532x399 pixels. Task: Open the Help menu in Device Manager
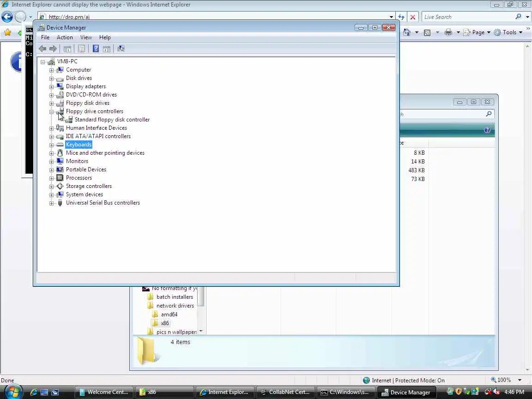105,37
